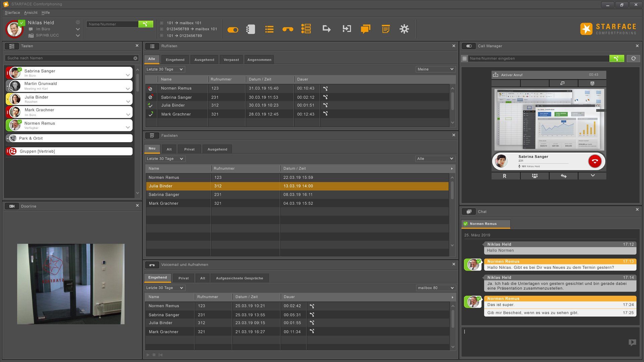The image size is (644, 362).
Task: Click the conference participants icon in the active call
Action: point(535,176)
